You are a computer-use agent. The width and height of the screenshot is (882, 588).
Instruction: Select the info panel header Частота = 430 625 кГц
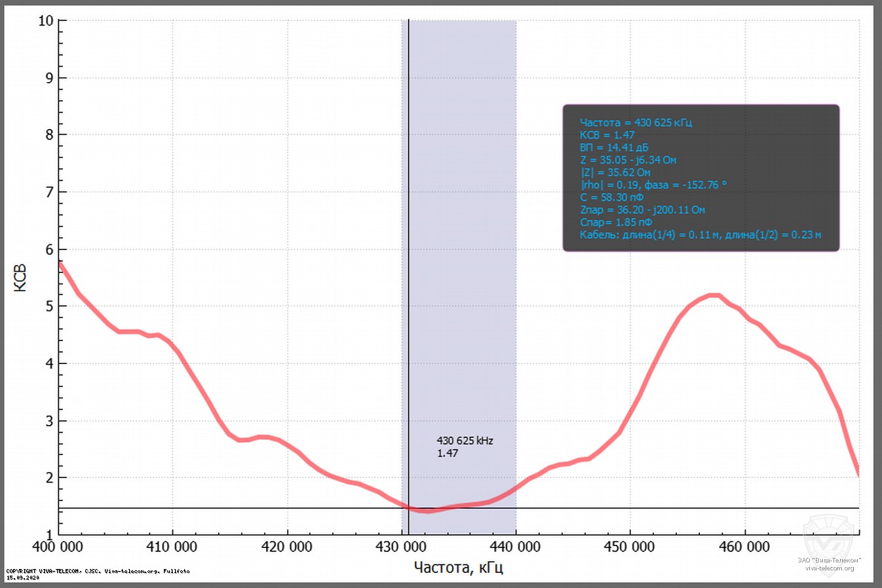point(636,122)
